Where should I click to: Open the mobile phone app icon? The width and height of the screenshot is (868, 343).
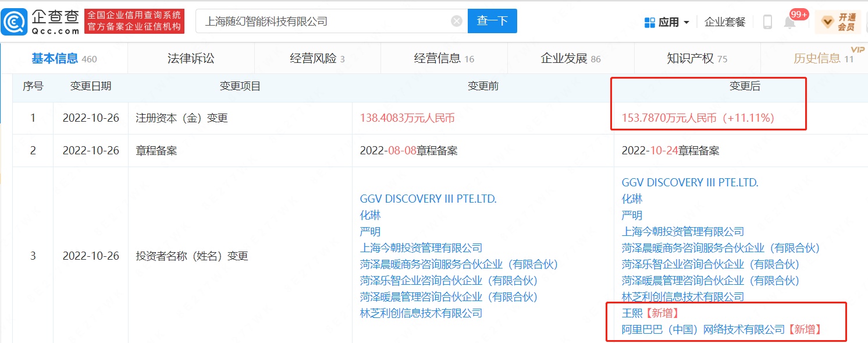coord(767,22)
